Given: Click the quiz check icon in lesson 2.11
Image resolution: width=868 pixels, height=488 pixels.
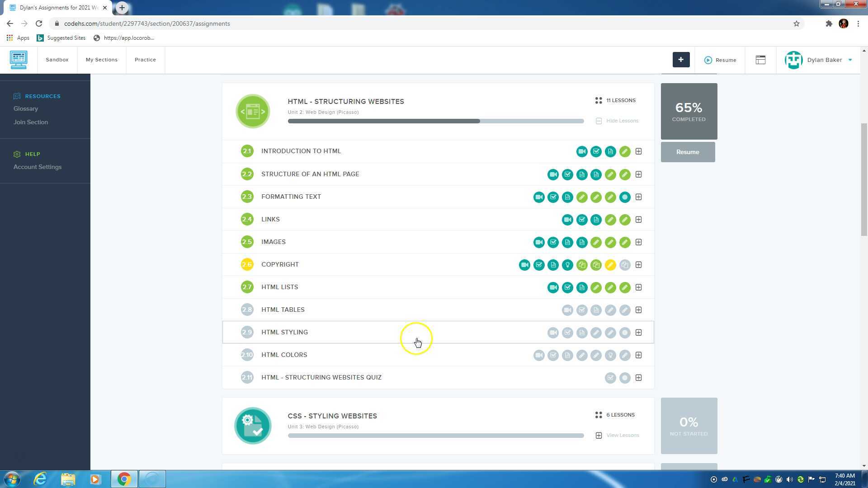Looking at the screenshot, I should (610, 378).
